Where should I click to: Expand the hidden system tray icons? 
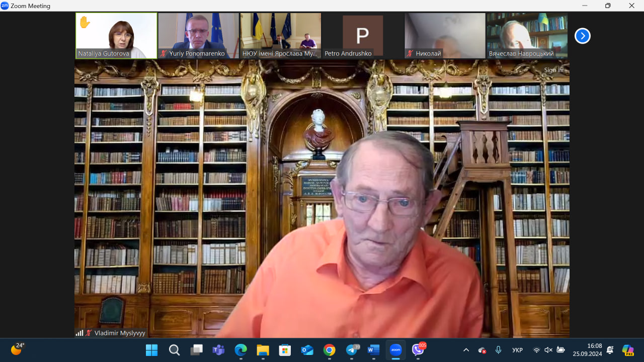(x=466, y=350)
